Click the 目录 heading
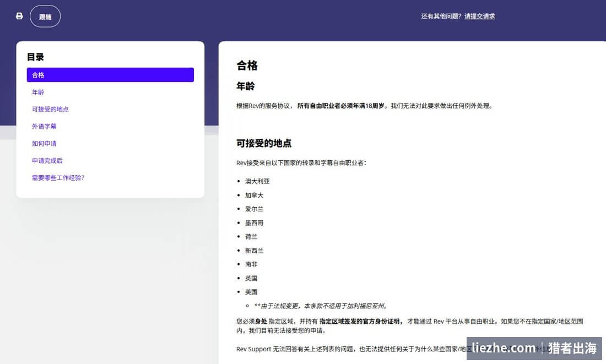This screenshot has height=364, width=606. point(35,57)
